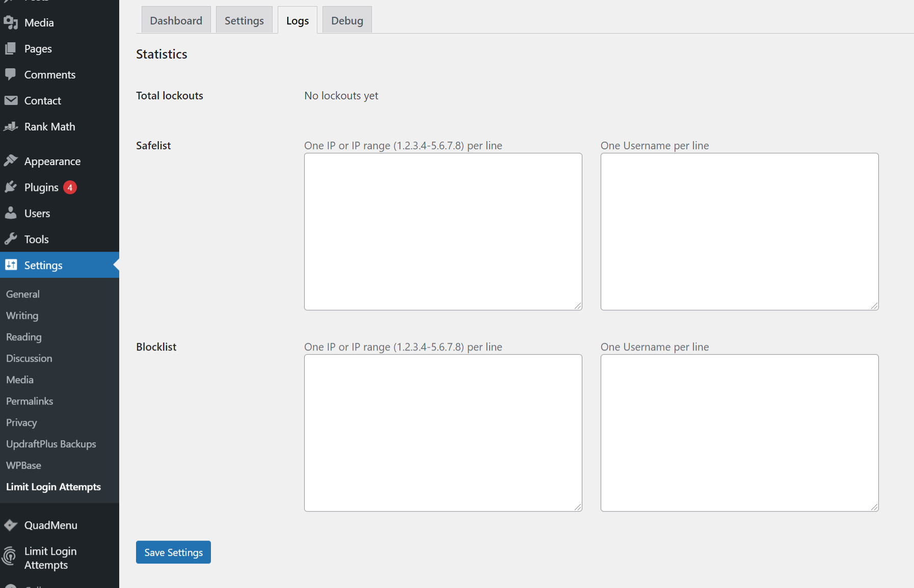Viewport: 914px width, 588px height.
Task: Click the QuadMenu diamond icon
Action: [11, 525]
